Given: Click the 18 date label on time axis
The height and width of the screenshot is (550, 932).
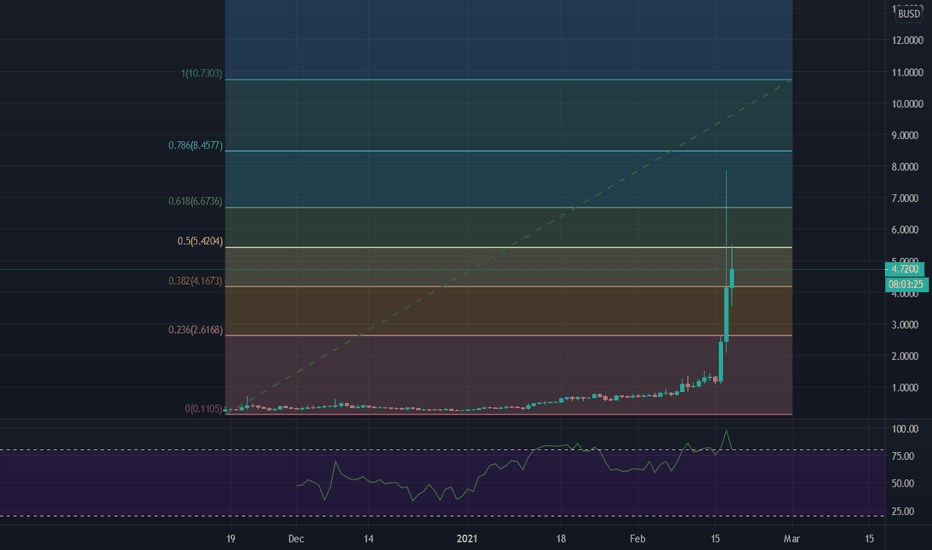Looking at the screenshot, I should tap(561, 539).
